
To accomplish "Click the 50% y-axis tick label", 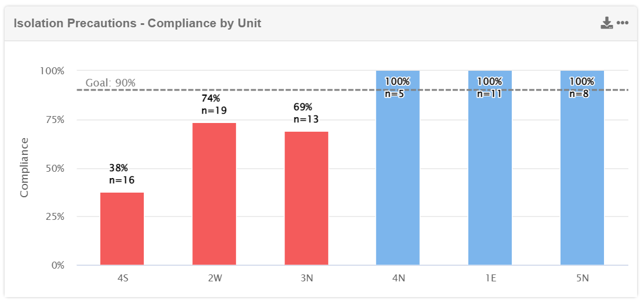I will pos(52,168).
